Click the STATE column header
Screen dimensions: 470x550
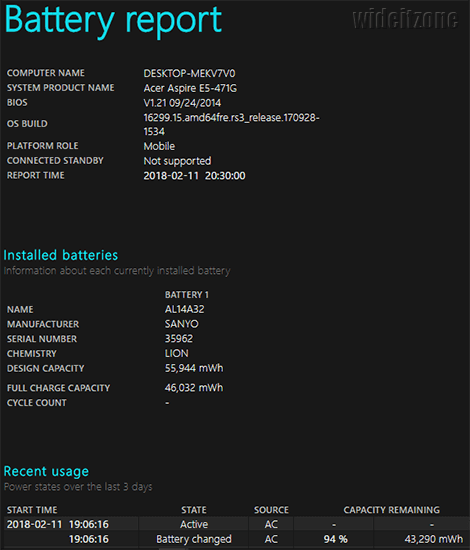coord(194,510)
